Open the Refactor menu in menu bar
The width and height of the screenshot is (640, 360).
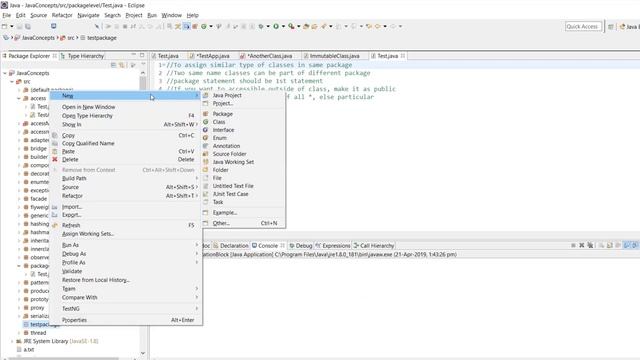coord(62,15)
